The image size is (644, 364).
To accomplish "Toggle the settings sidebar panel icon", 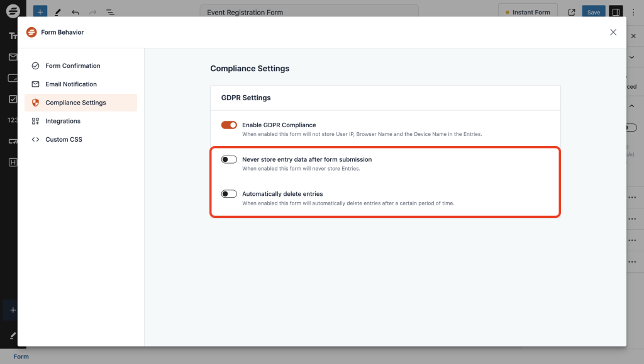I will 616,11.
